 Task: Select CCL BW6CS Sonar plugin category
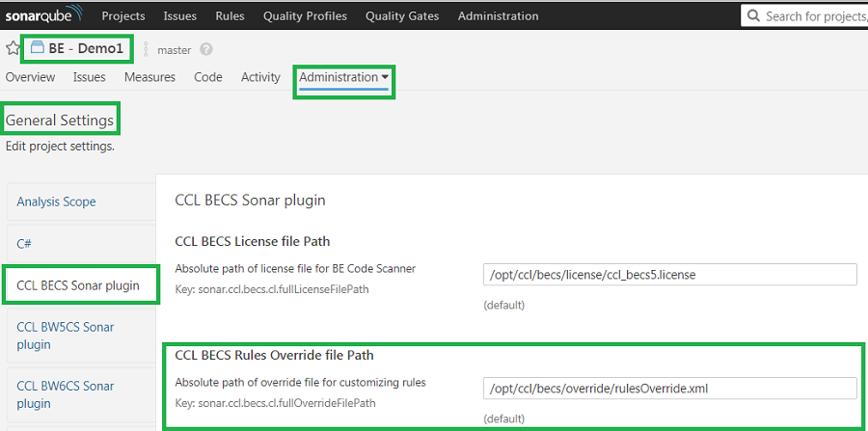81,394
